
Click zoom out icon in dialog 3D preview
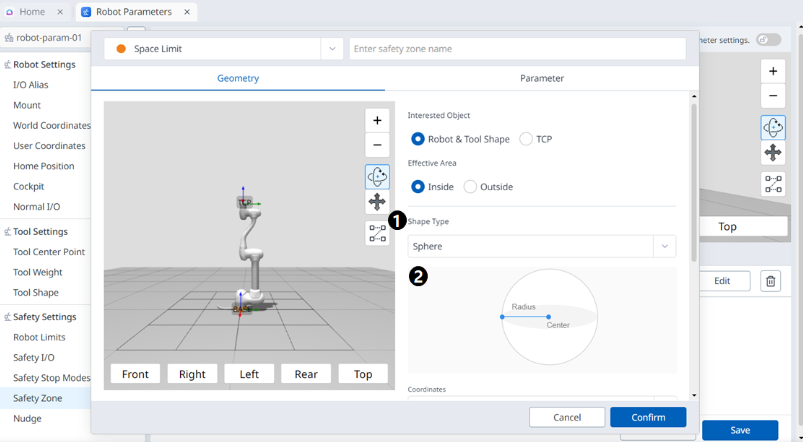[377, 145]
